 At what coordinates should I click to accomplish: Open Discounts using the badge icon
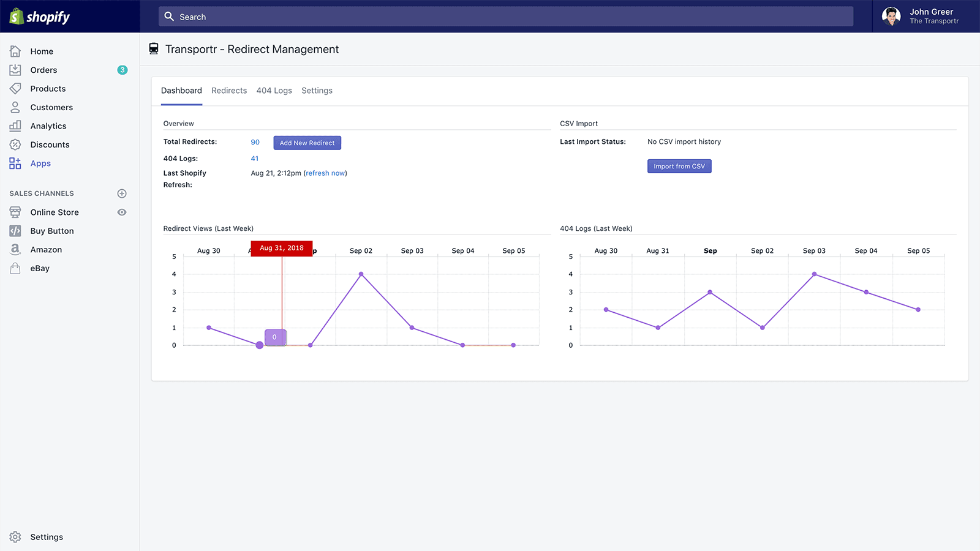tap(15, 144)
